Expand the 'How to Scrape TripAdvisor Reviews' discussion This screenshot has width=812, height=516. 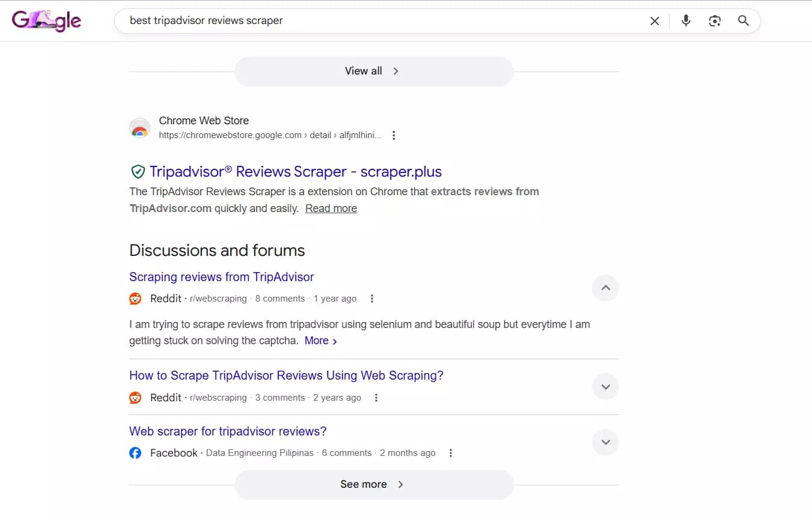(x=605, y=386)
